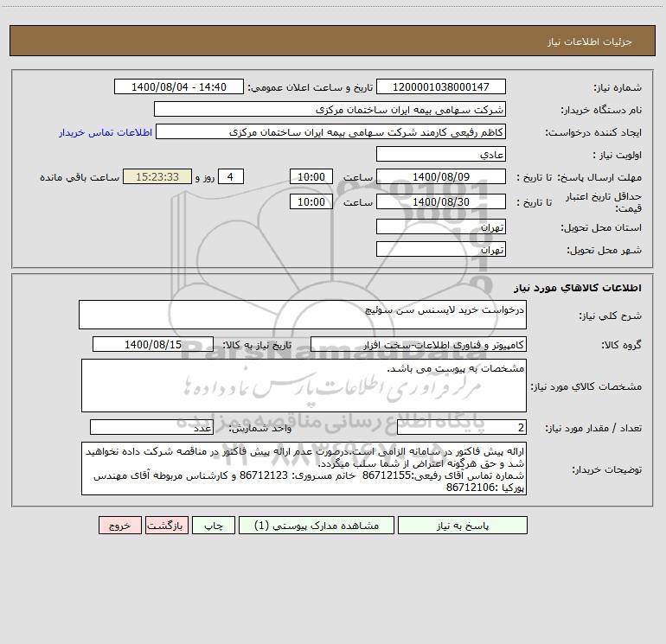Click the 'بازگشت' back button
666x644 pixels.
166,526
